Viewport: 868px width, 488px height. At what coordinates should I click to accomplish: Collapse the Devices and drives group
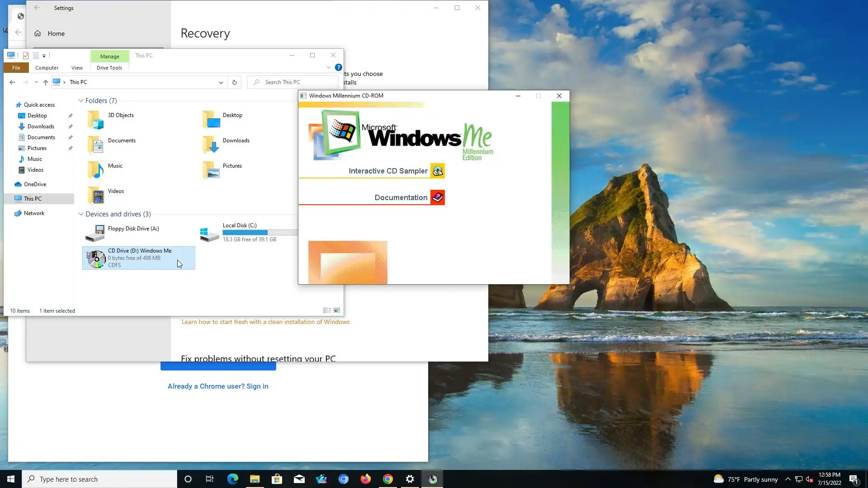tap(81, 214)
